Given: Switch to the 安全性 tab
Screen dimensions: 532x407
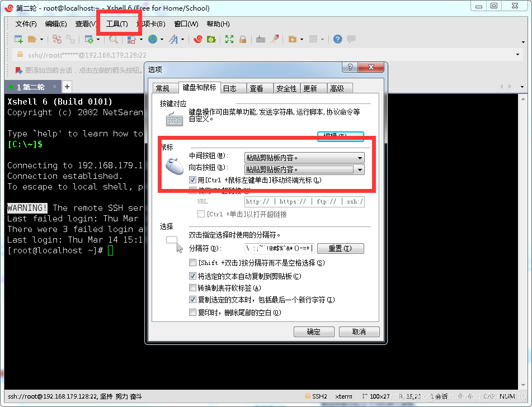Looking at the screenshot, I should 286,88.
